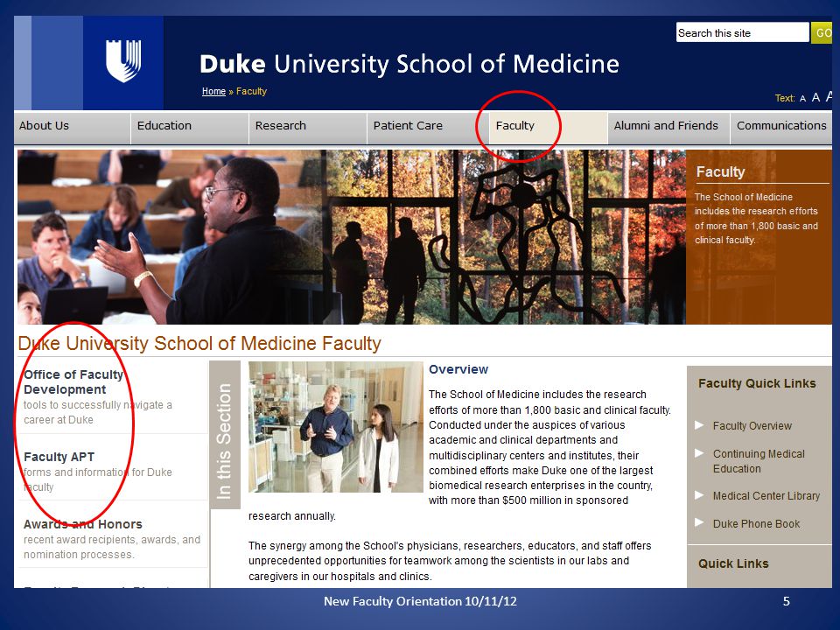Open the About Us menu tab
The height and width of the screenshot is (630, 840).
(72, 128)
